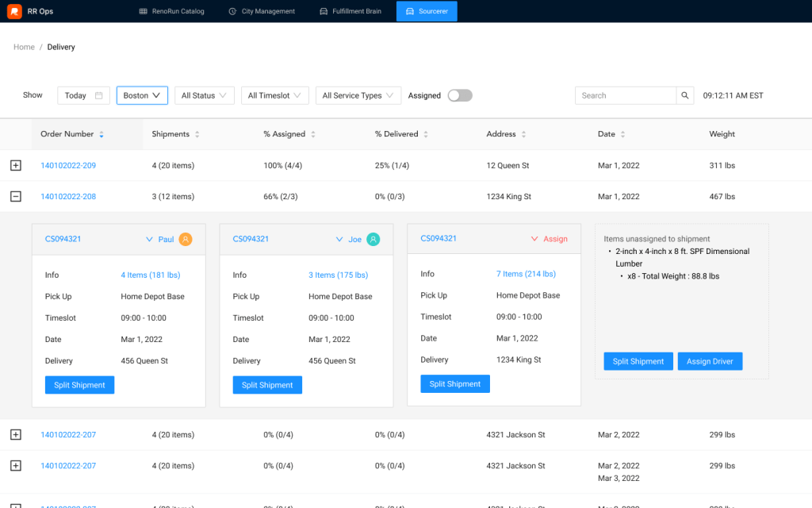Open the All Status dropdown

[x=204, y=95]
